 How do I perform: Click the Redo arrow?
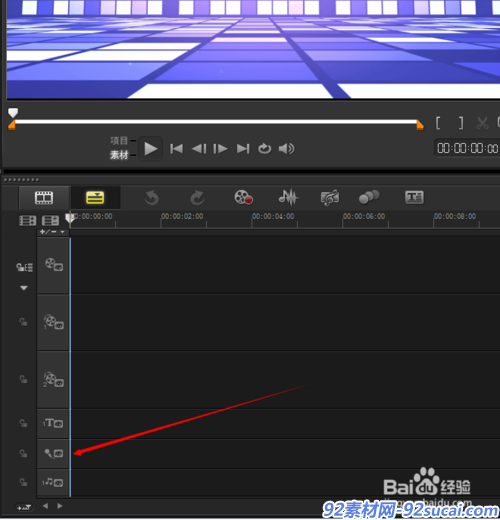click(198, 198)
